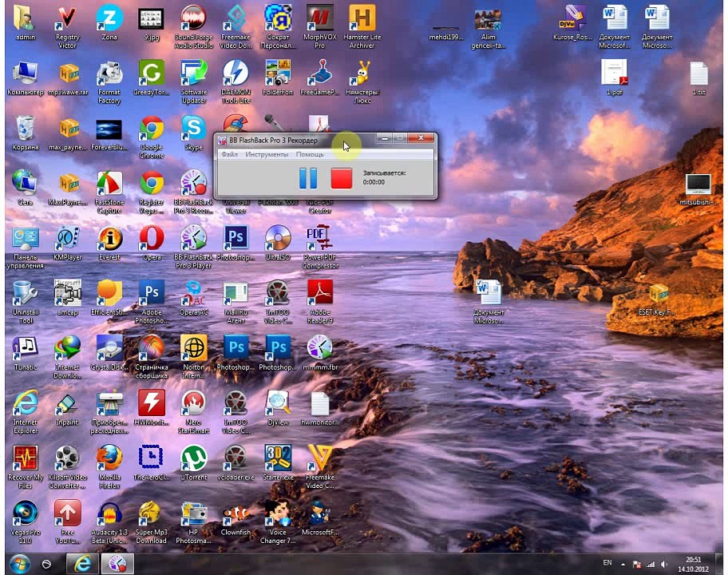Open the network signal tray icon
This screenshot has width=728, height=575.
click(x=651, y=565)
